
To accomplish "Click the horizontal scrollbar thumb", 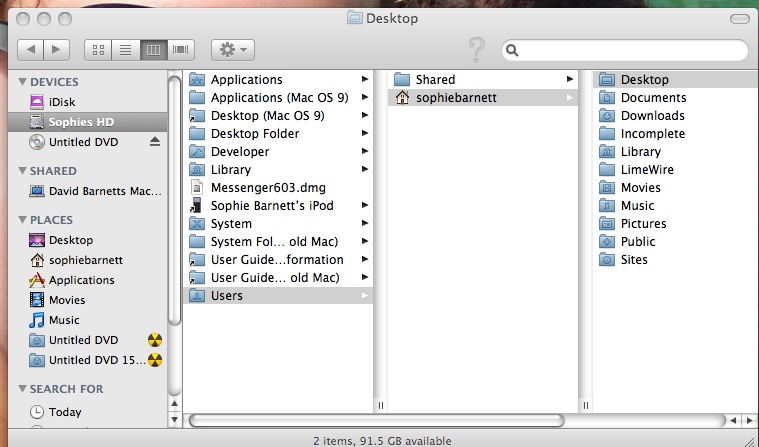I will [x=377, y=420].
